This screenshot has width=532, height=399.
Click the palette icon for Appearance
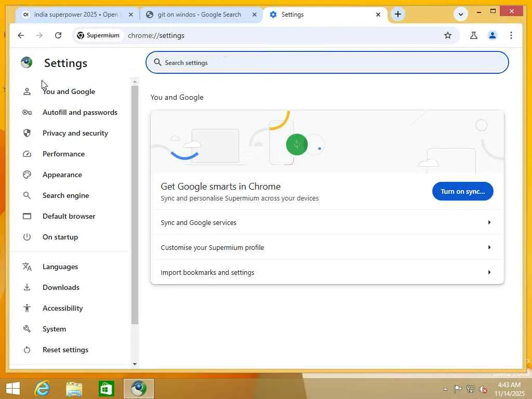click(x=27, y=175)
